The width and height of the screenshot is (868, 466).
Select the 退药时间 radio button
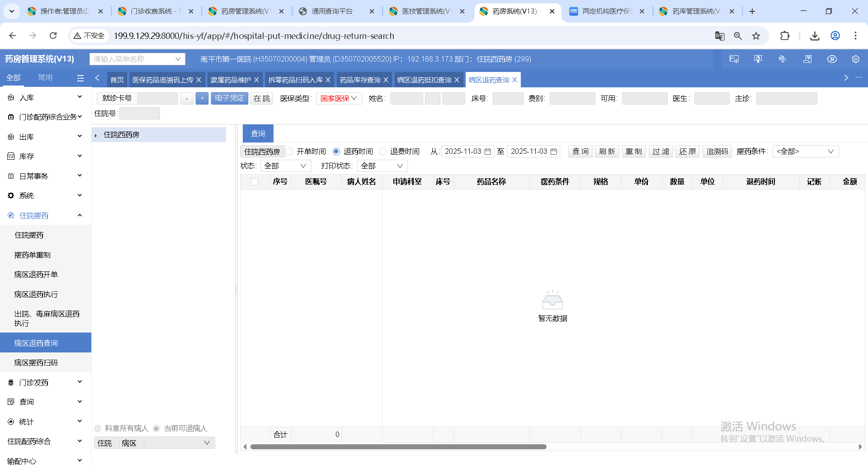[336, 152]
